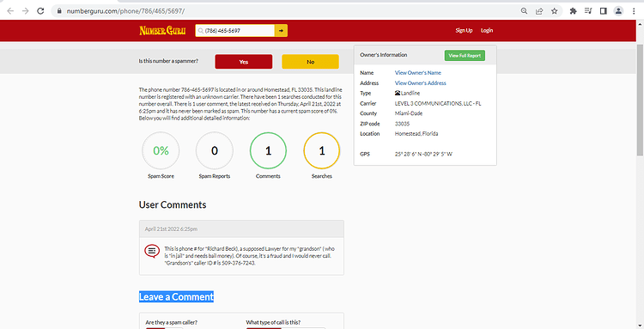The width and height of the screenshot is (644, 329).
Task: Click the zoom magnifier in address bar
Action: click(524, 11)
